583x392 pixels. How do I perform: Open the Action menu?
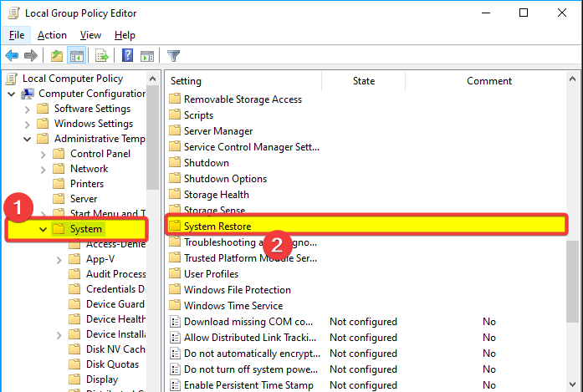pos(52,35)
